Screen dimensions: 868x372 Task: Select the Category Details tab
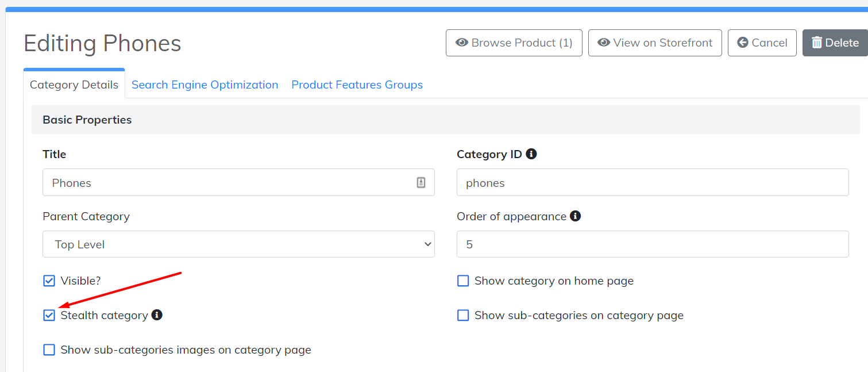click(x=74, y=85)
